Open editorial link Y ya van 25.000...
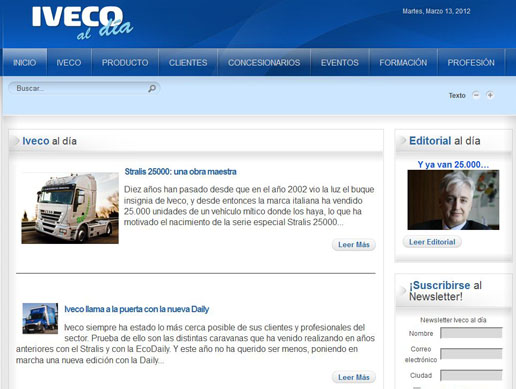516x389 pixels. click(453, 165)
